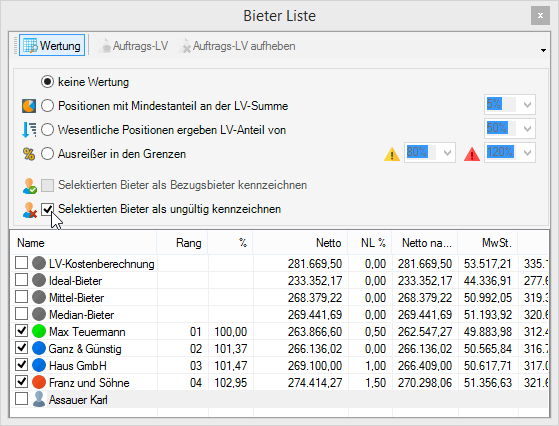Click the ungültig person icon with red X
This screenshot has height=426, width=559.
coord(30,210)
